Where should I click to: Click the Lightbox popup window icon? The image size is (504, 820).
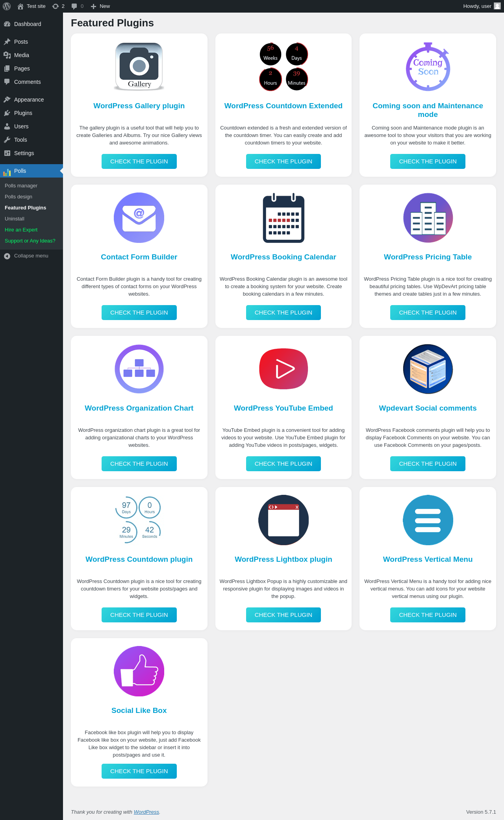[283, 520]
